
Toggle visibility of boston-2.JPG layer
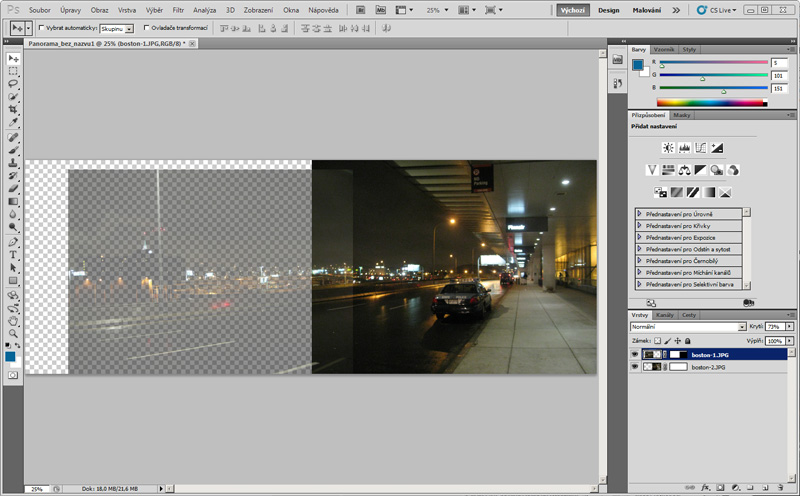(x=634, y=367)
